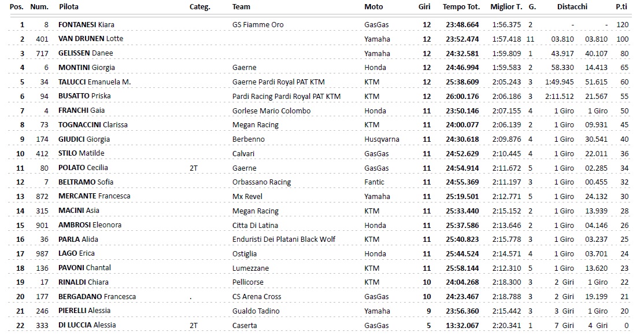Click the Miglior T. column header

506,7
